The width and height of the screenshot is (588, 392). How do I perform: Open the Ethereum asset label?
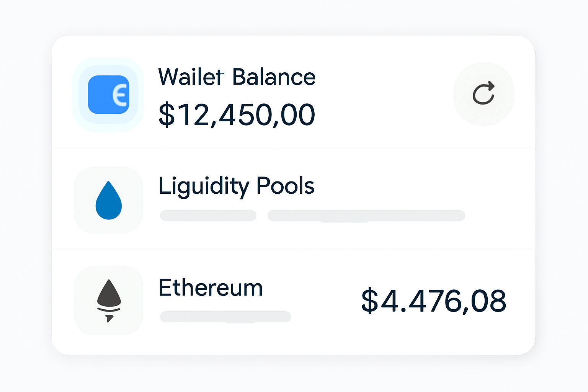(x=211, y=287)
